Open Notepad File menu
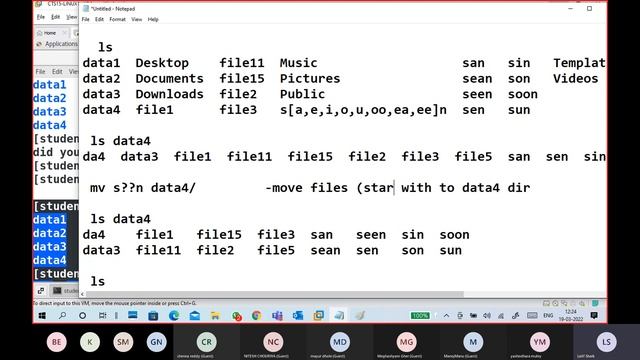Screen dimensions: 640x360 86,19
